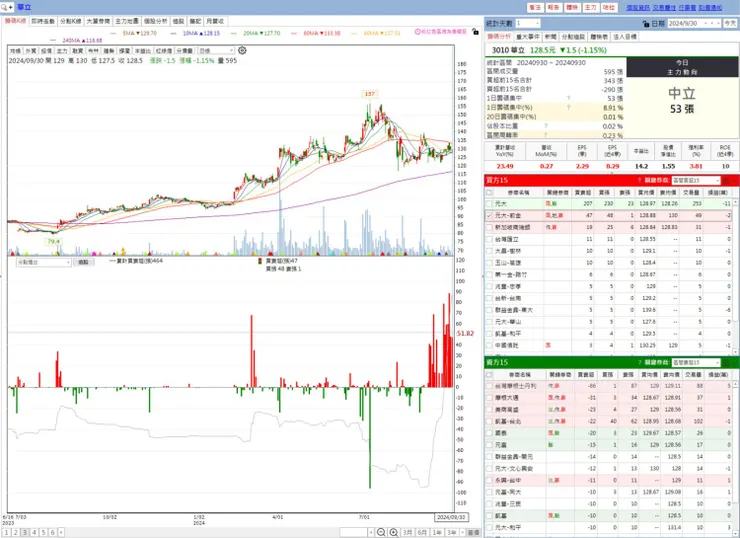The width and height of the screenshot is (740, 538).
Task: Check the 新加坡商瑞銀 broker row
Action: click(489, 227)
